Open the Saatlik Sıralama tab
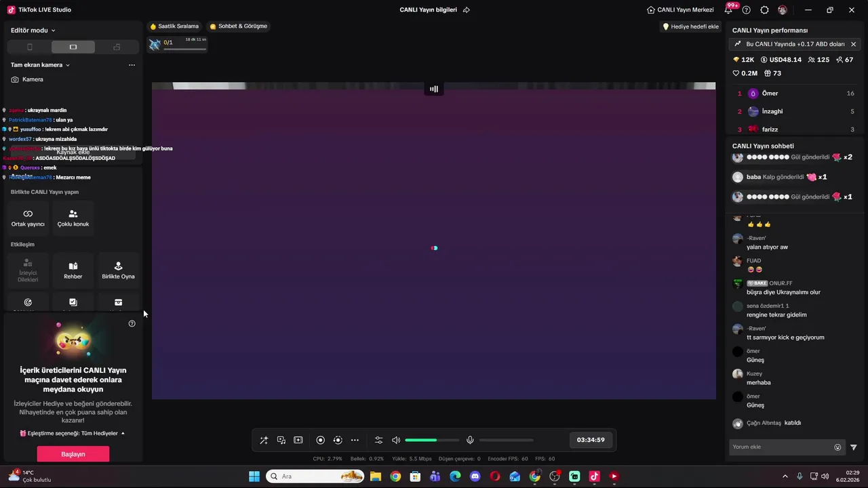The image size is (868, 488). (174, 26)
